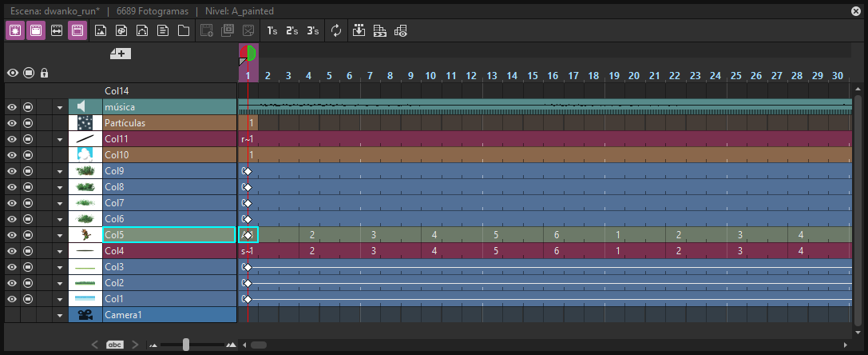
Task: Click frame 16 in the timeline ruler
Action: (x=553, y=75)
